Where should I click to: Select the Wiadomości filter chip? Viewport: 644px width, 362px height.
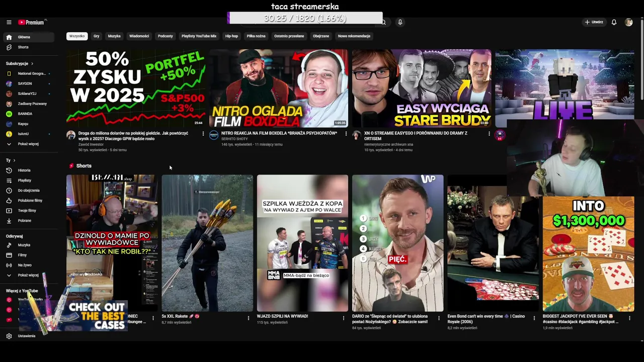coord(139,36)
